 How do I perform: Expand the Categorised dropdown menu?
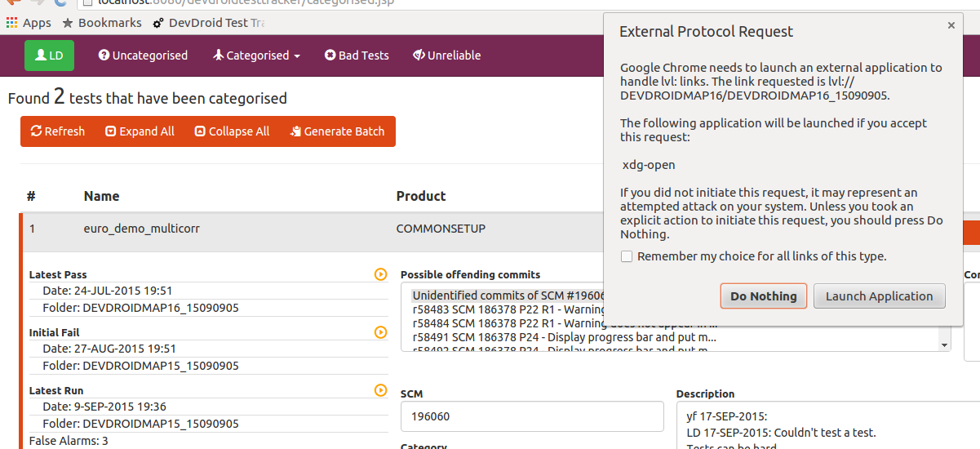(x=256, y=56)
